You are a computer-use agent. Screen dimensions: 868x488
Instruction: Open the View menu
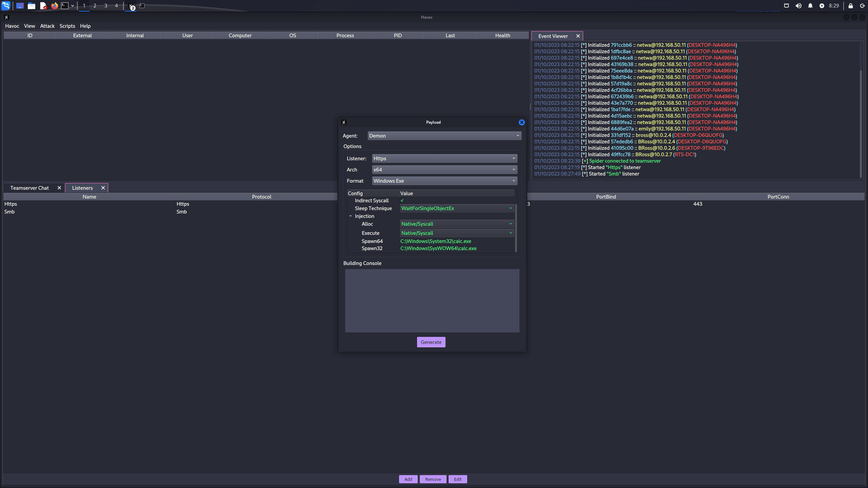click(x=30, y=26)
